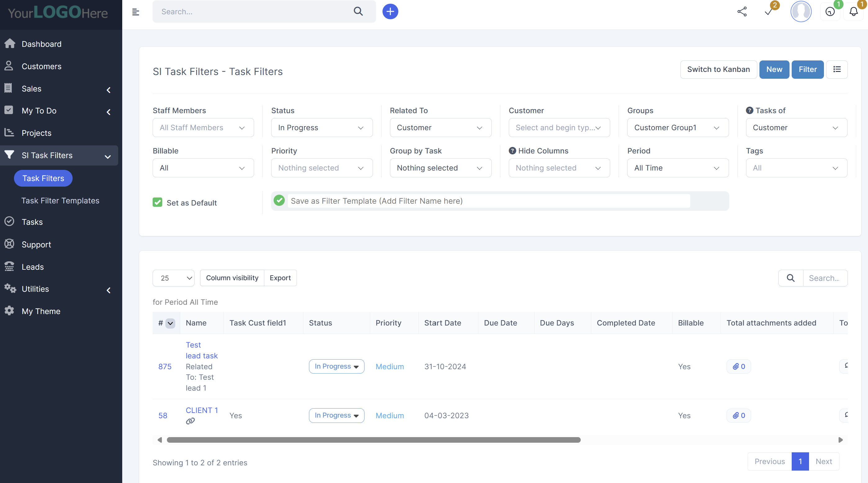Viewport: 868px width, 483px height.
Task: Open the Priority dropdown
Action: point(322,168)
